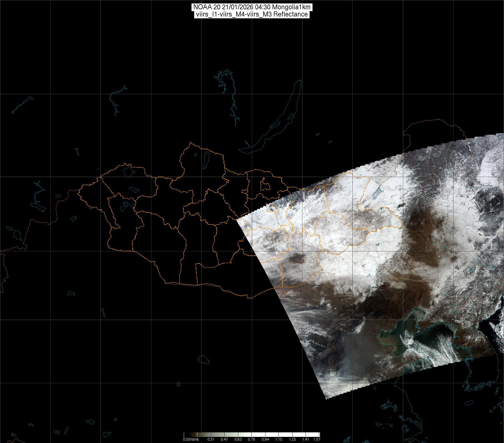The width and height of the screenshot is (504, 443).
Task: Click the grey haze plume over North China
Action: click(354, 345)
